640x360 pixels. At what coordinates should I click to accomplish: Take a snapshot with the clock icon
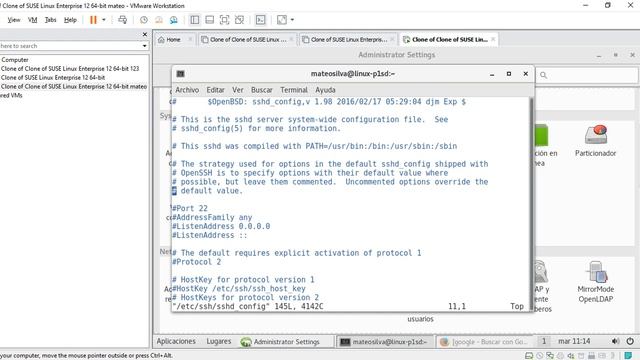click(x=144, y=20)
